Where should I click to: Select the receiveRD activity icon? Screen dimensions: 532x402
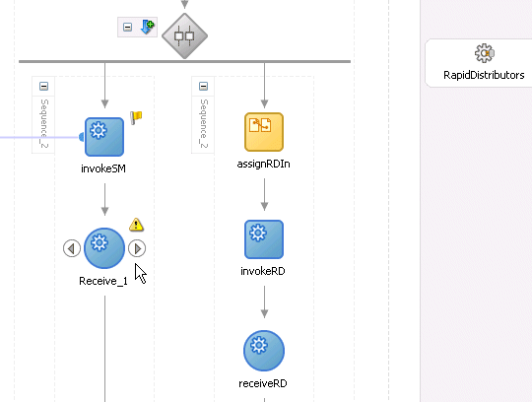click(264, 351)
